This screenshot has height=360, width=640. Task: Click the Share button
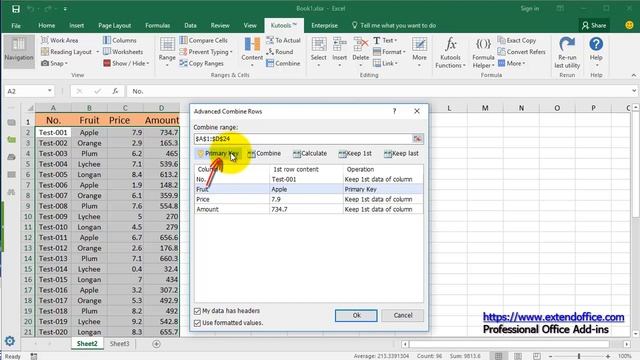tap(594, 25)
